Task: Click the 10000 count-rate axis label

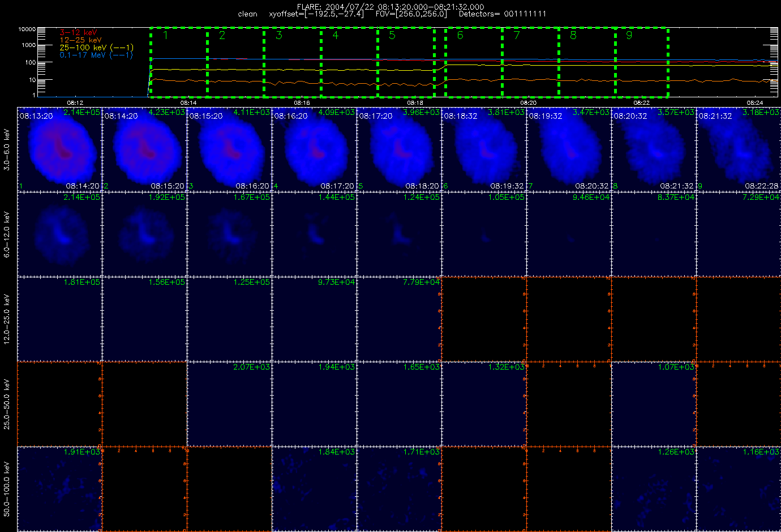Action: [27, 29]
